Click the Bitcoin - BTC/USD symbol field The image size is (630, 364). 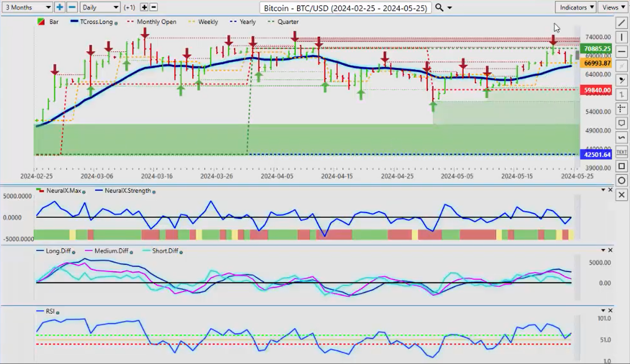tap(346, 8)
